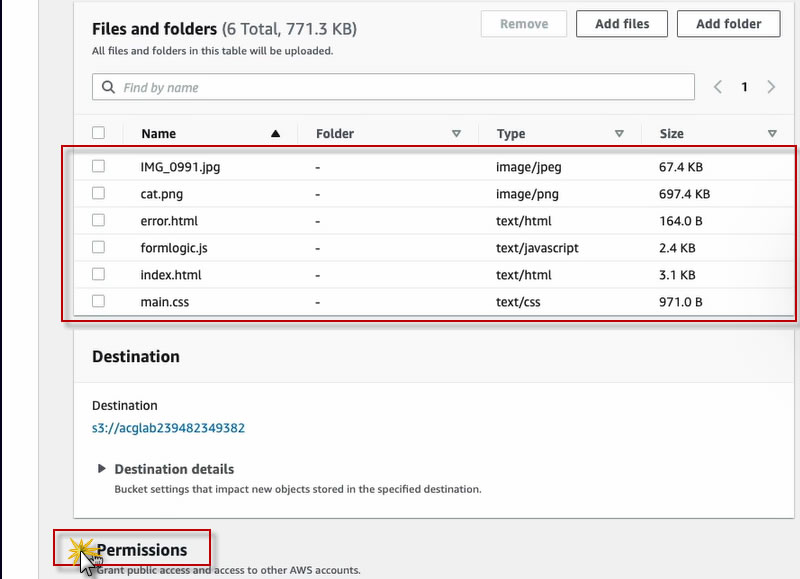
Task: Check the IMG_0991.jpg file checkbox
Action: 98,167
